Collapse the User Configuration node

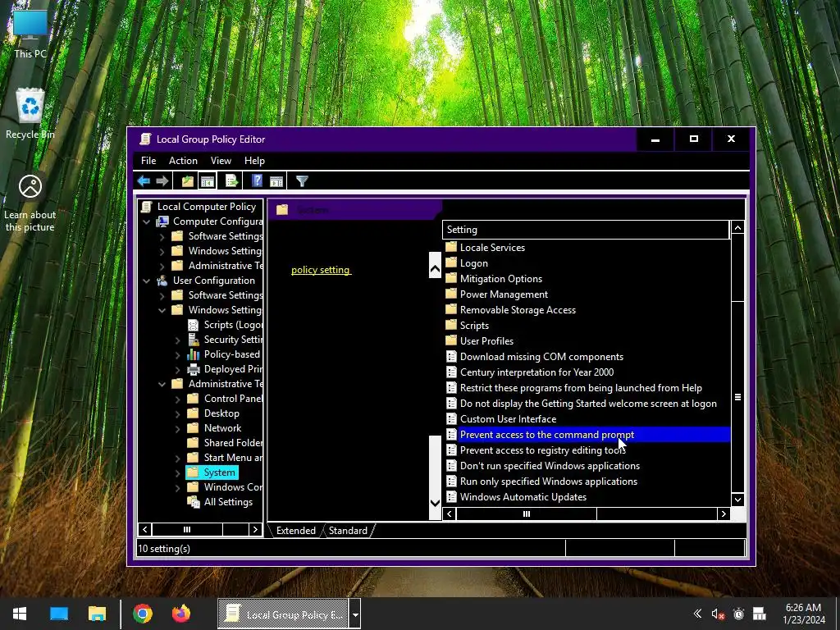[x=146, y=281]
